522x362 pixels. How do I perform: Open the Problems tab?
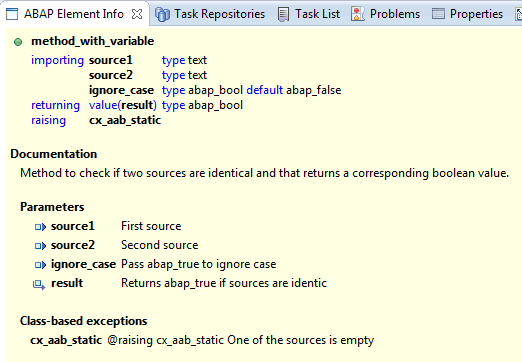coord(385,14)
